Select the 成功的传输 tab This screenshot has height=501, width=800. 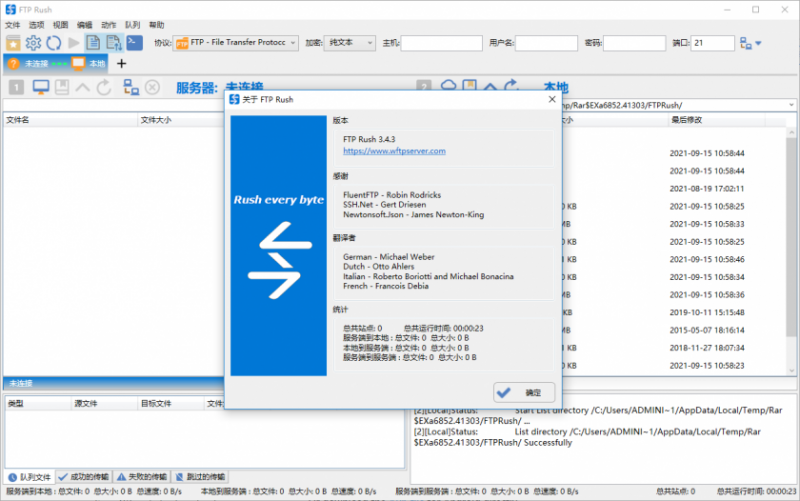pos(84,477)
